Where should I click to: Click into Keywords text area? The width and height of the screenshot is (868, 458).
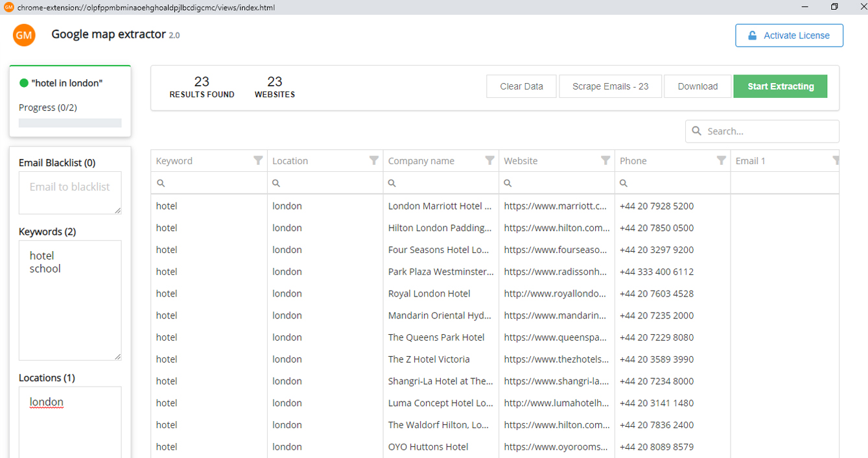(x=70, y=300)
